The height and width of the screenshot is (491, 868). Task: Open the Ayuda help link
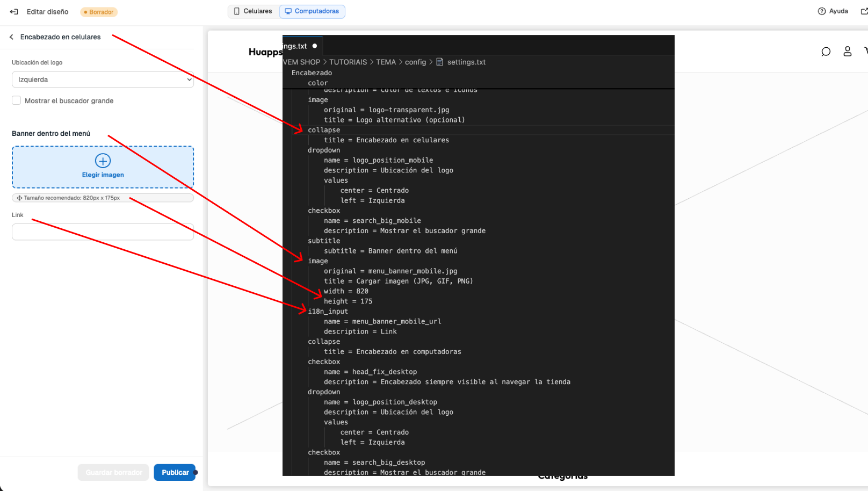click(x=833, y=11)
